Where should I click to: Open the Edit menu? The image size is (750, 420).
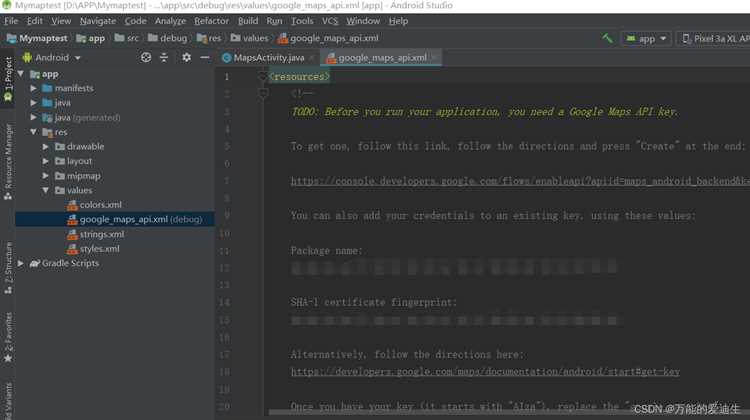(34, 21)
